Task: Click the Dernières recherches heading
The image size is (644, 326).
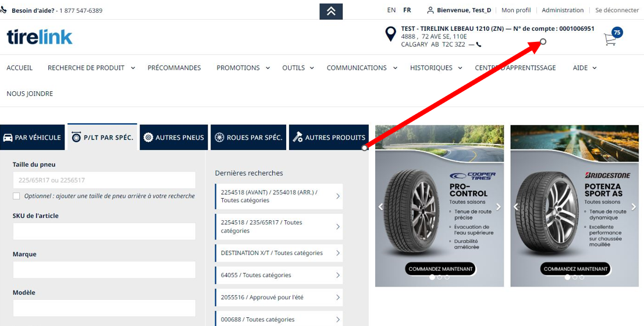Action: coord(249,173)
